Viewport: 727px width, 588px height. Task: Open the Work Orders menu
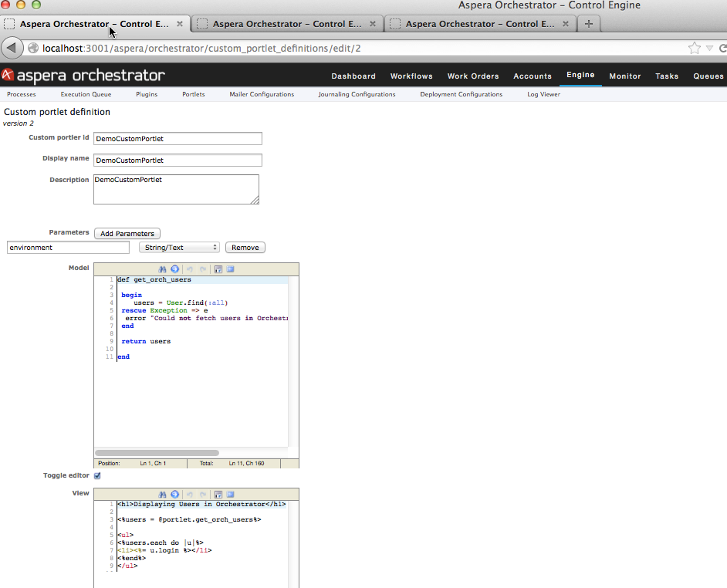coord(473,76)
